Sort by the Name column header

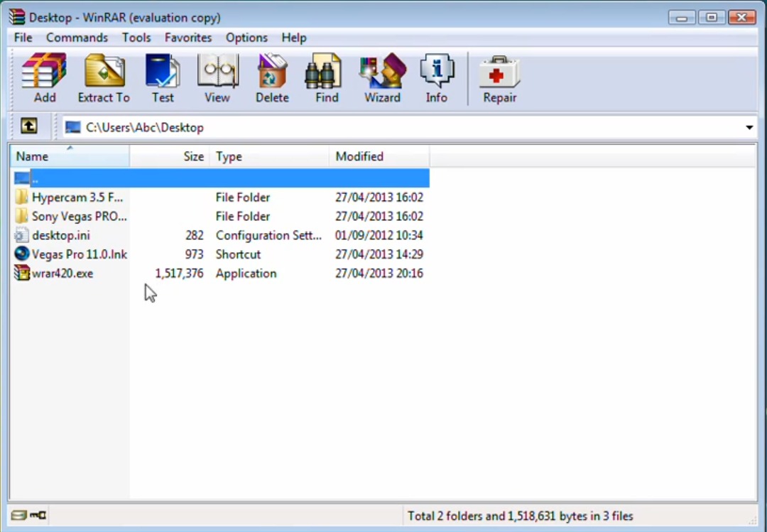coord(70,156)
